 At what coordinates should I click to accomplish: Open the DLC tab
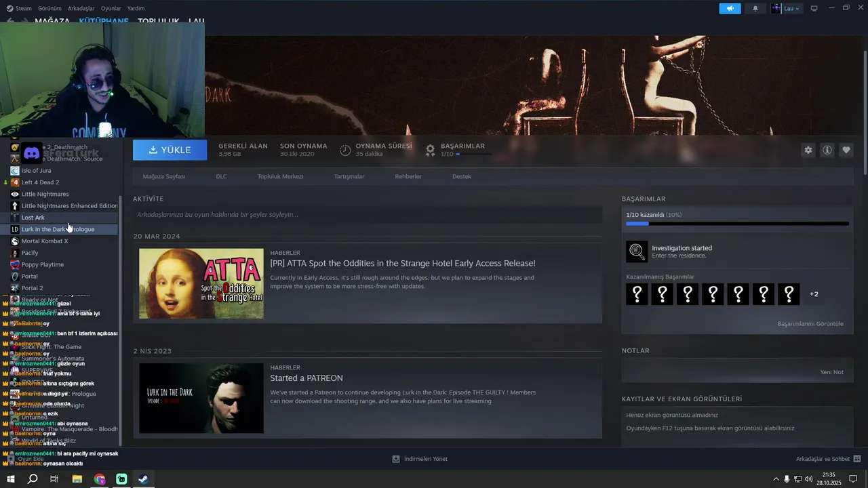221,176
